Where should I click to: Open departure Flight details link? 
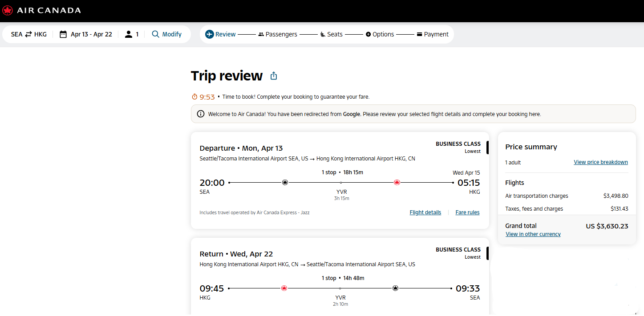click(x=425, y=212)
